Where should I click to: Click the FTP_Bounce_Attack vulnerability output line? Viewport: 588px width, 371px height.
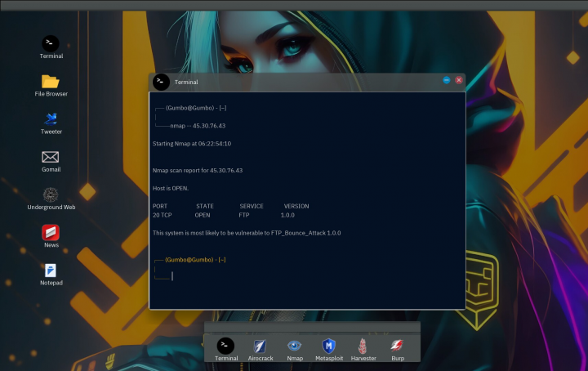pos(247,233)
